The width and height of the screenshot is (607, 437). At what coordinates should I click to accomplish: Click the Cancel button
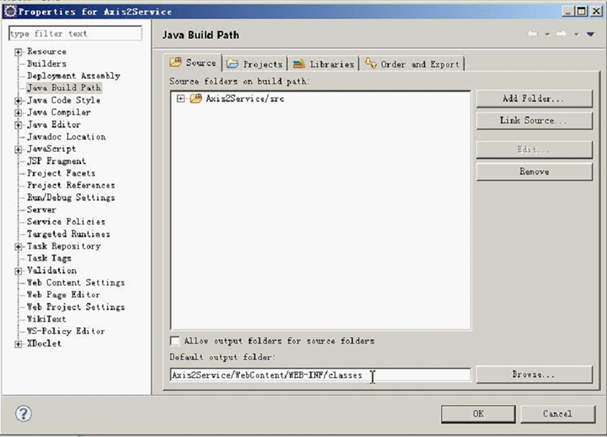pos(557,414)
